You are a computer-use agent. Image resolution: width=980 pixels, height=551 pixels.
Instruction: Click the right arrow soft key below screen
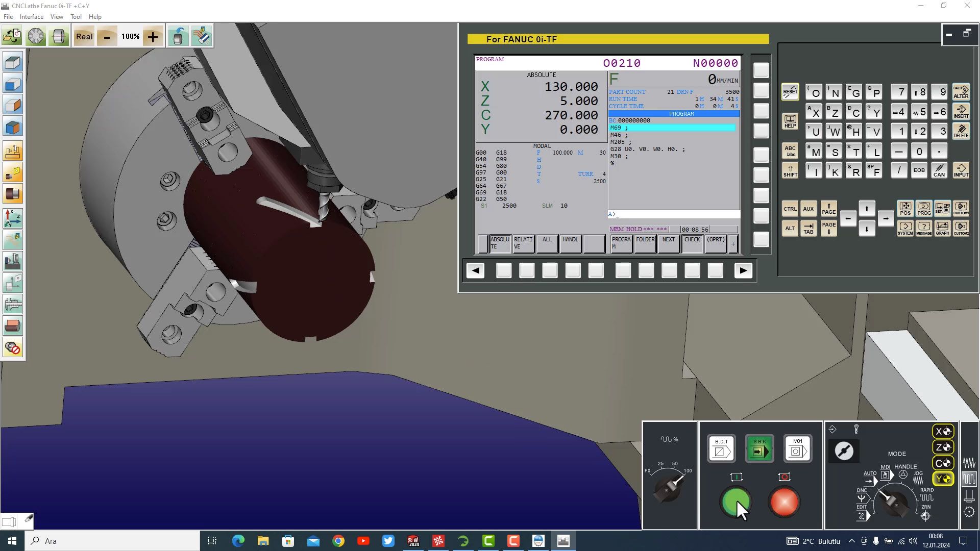tap(743, 270)
